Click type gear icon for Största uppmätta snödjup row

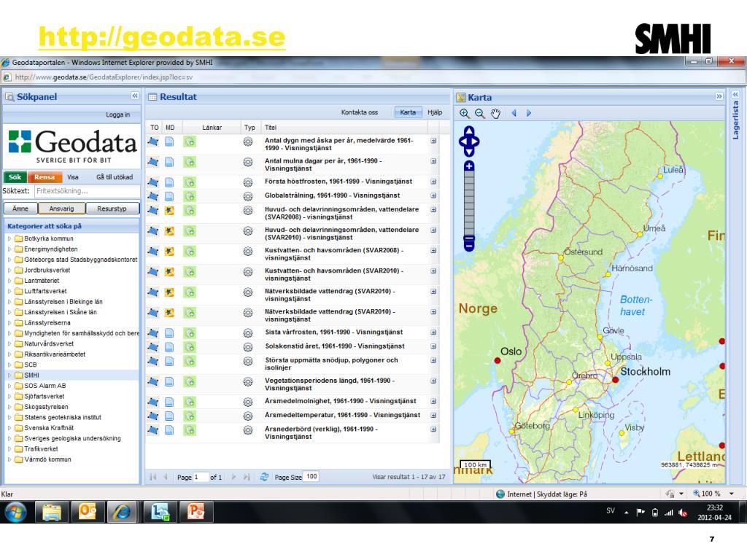coord(248,361)
